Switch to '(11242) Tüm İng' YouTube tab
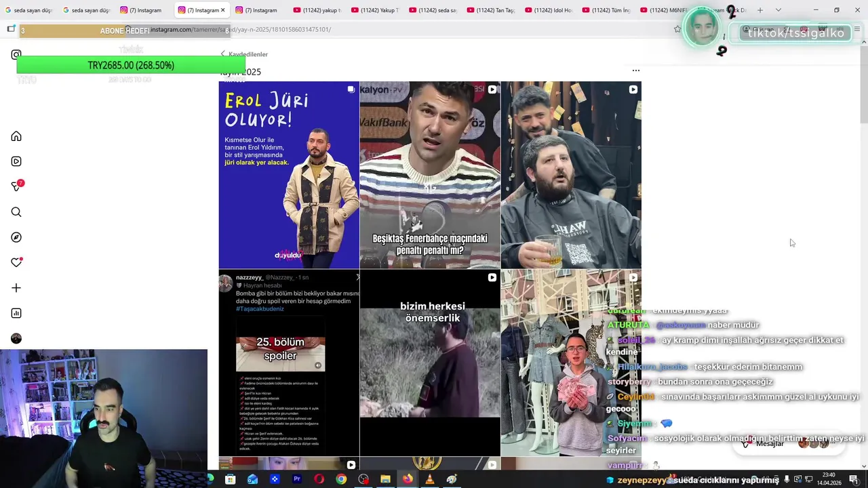This screenshot has width=868, height=488. point(605,10)
